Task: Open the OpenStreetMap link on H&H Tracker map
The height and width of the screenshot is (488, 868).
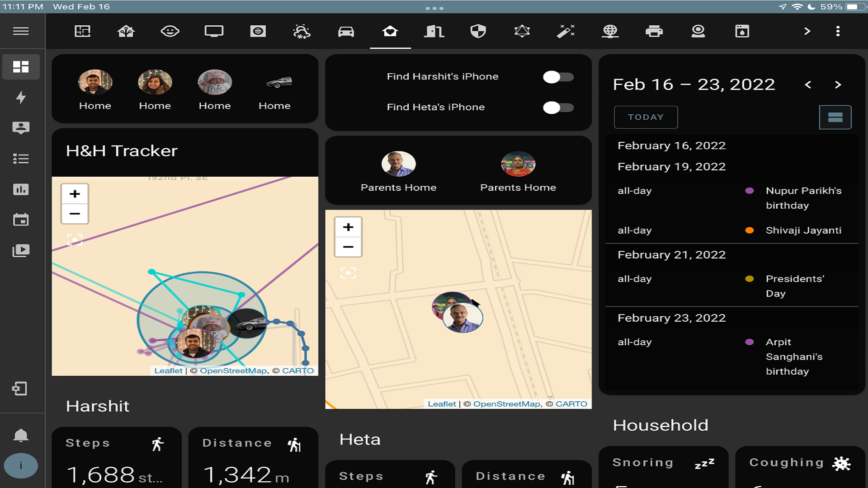Action: (x=233, y=371)
